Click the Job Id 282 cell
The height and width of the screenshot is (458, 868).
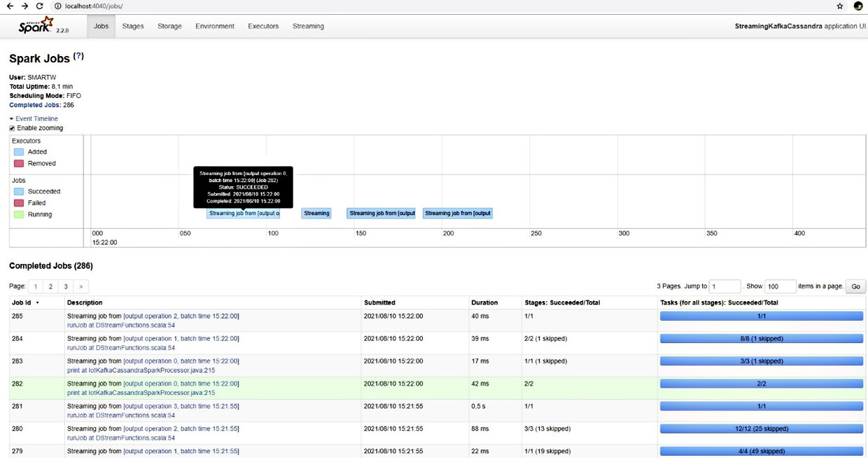37,388
